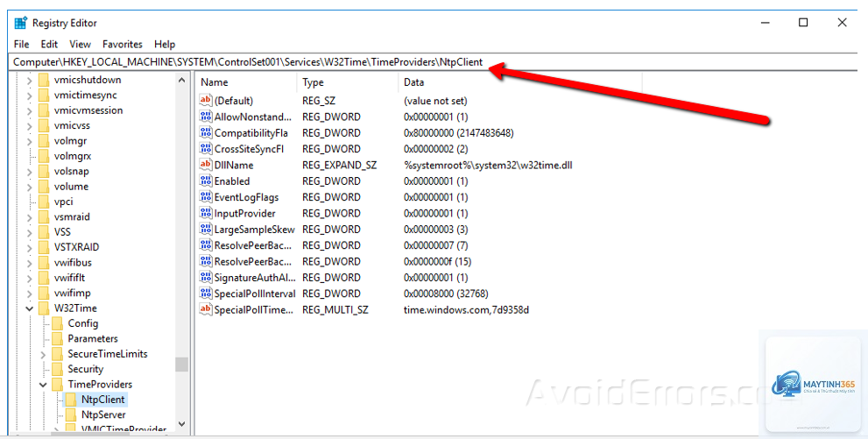
Task: Click data 0x80000000 (2147483648)
Action: [458, 133]
